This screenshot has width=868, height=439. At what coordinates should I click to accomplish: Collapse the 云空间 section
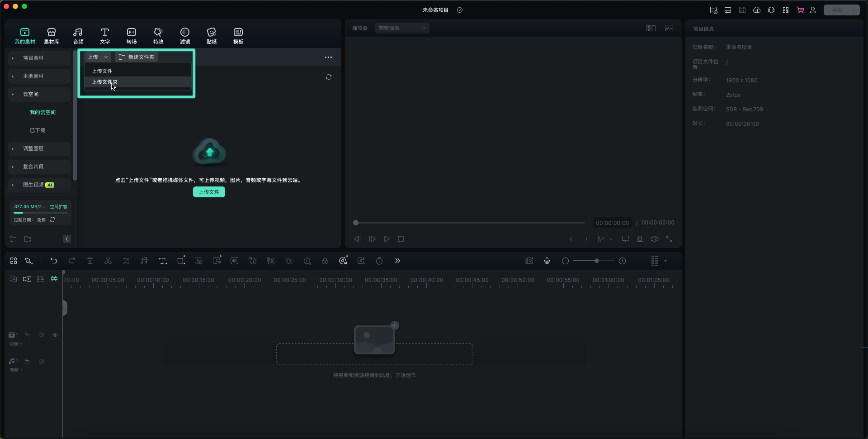[13, 95]
